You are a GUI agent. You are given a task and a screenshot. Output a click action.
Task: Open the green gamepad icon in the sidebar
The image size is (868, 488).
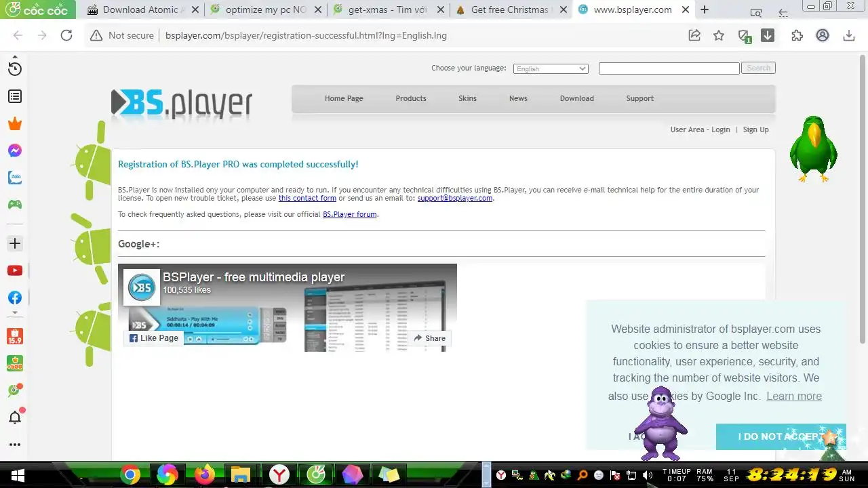point(15,204)
